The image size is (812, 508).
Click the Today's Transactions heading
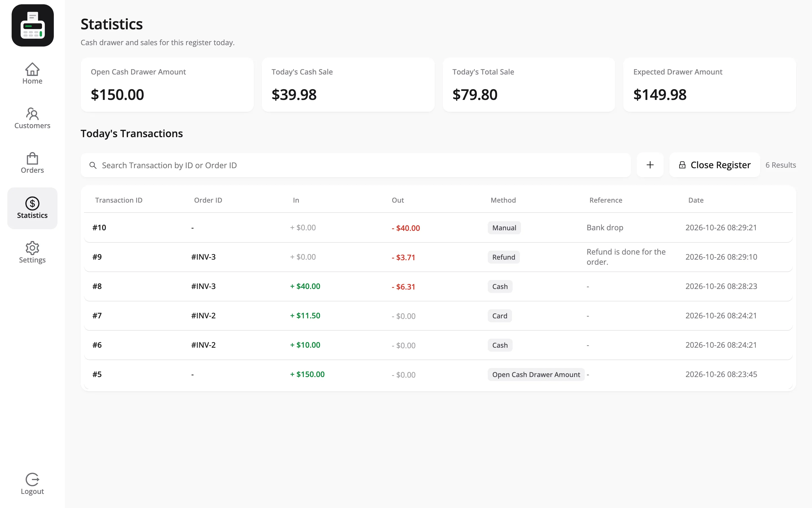132,134
